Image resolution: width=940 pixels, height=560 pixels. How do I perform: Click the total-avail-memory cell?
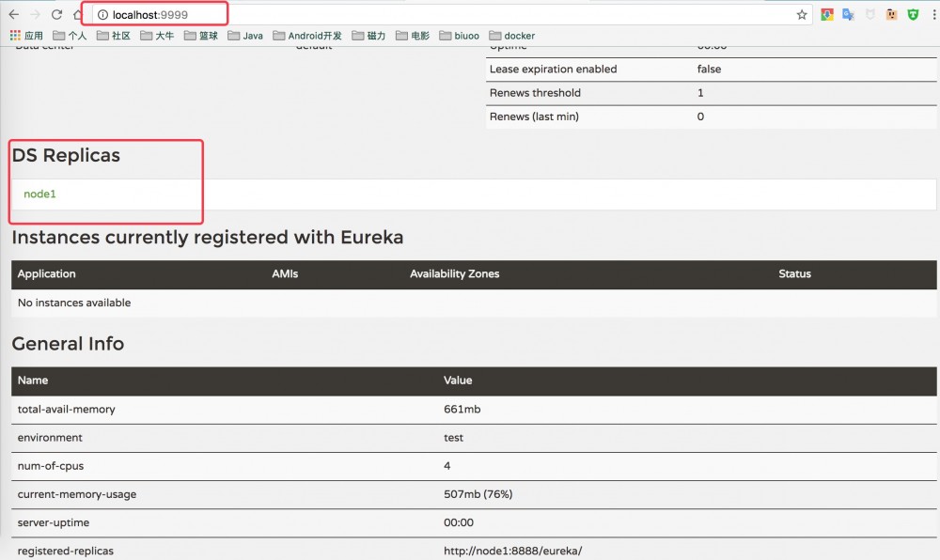[67, 409]
